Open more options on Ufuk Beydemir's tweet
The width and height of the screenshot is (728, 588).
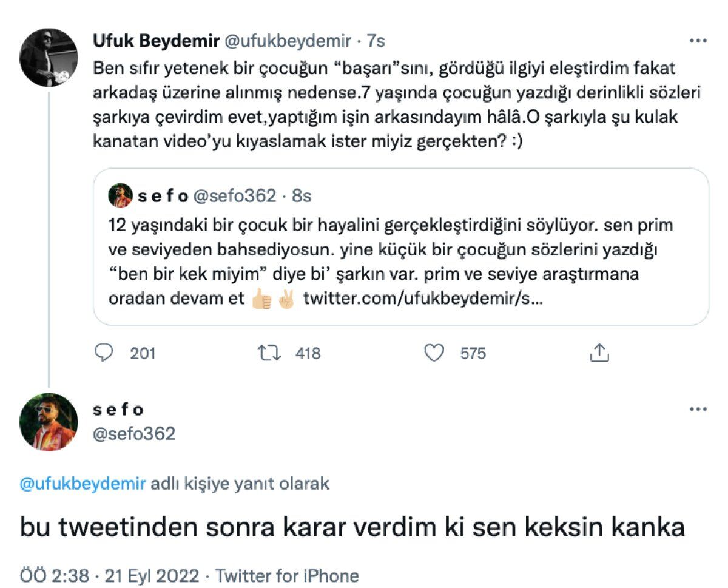698,41
